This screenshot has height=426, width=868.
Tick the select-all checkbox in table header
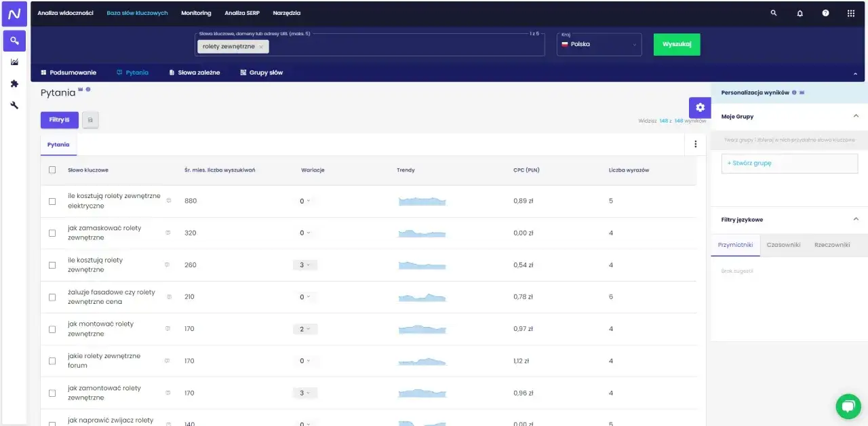(x=52, y=170)
